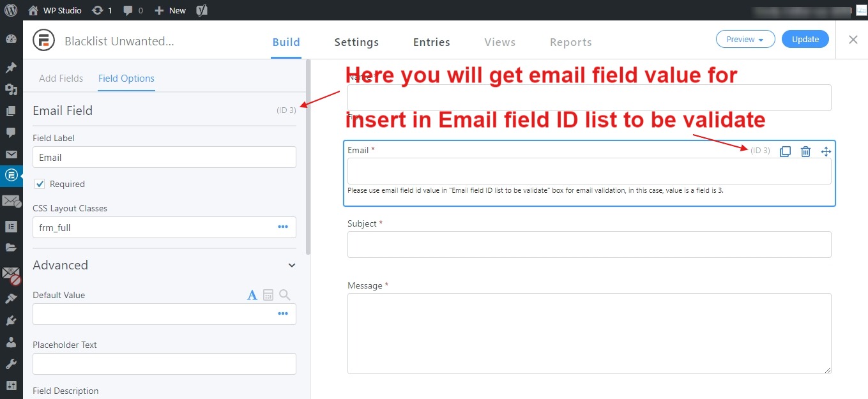Open WP Studio site link
The image size is (868, 399).
[55, 10]
